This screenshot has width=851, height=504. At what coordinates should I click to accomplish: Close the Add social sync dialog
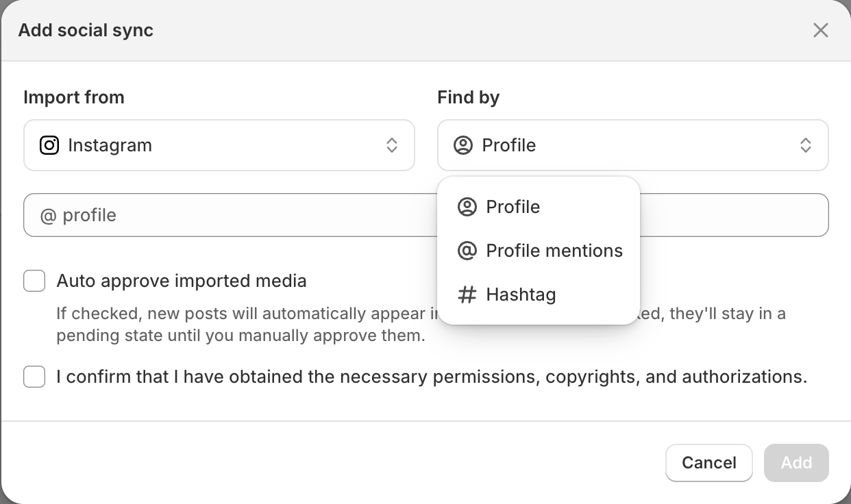click(820, 30)
